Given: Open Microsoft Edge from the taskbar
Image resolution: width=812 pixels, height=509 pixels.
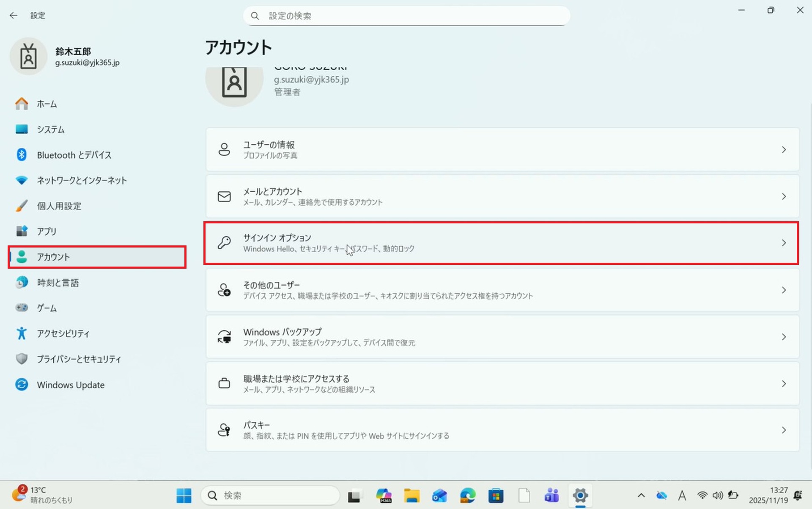Looking at the screenshot, I should (468, 495).
